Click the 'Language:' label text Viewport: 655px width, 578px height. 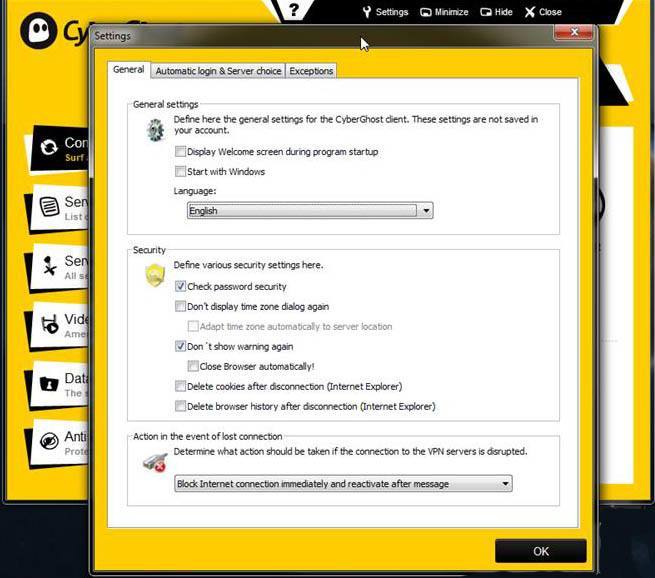pos(195,191)
